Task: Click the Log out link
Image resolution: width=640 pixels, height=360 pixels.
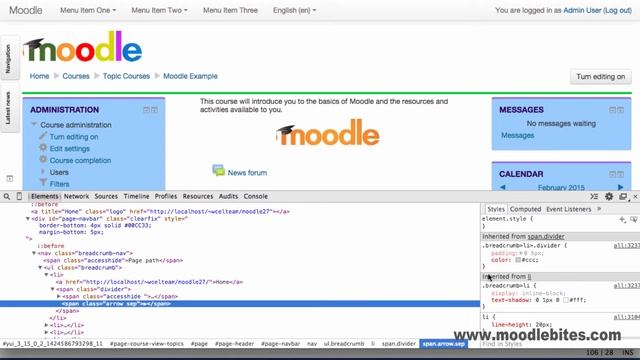Action: pos(618,10)
